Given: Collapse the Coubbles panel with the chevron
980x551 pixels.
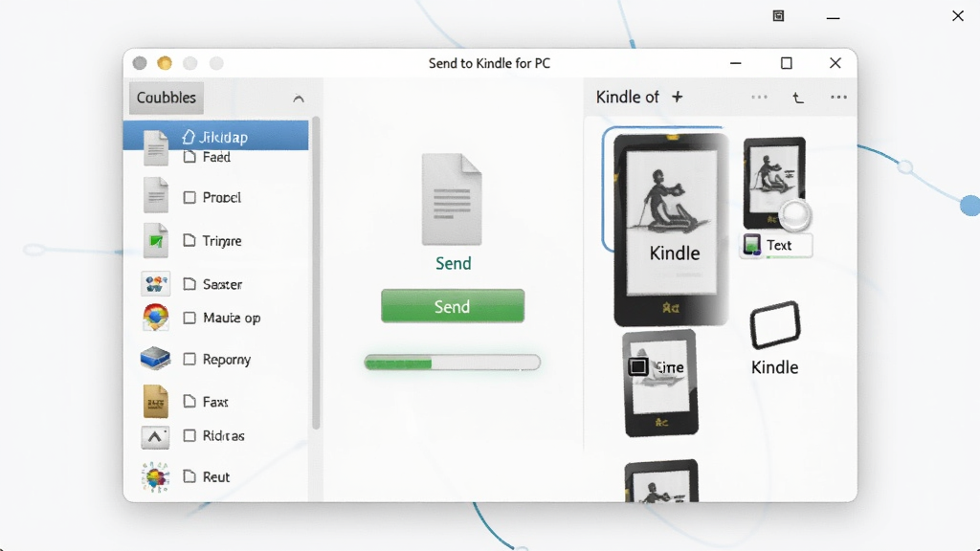Looking at the screenshot, I should point(299,99).
